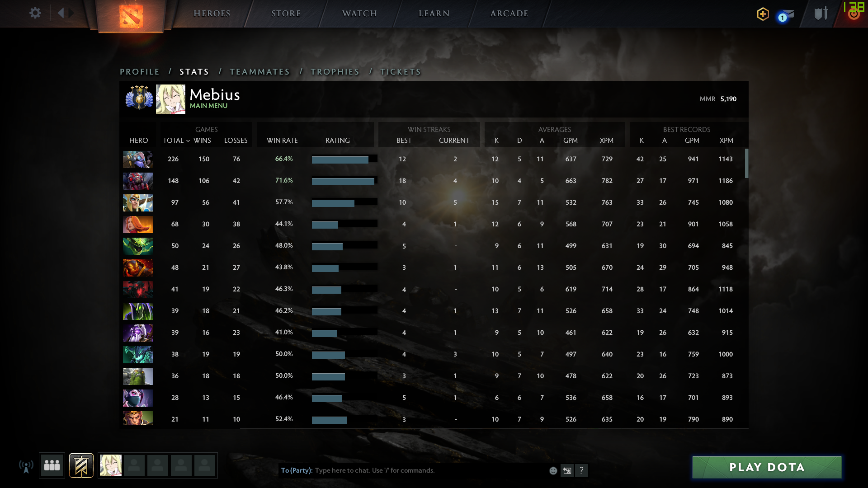Click the Dota 2 home logo

pos(131,16)
